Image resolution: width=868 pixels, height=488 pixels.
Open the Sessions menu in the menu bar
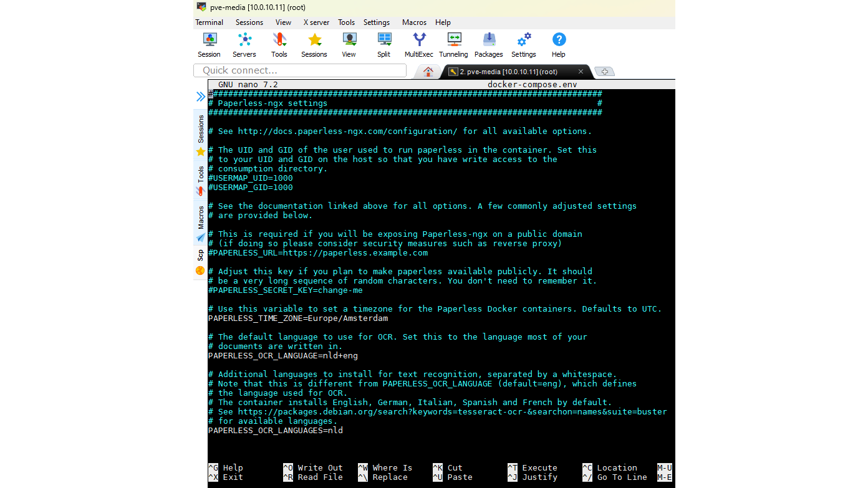click(249, 22)
